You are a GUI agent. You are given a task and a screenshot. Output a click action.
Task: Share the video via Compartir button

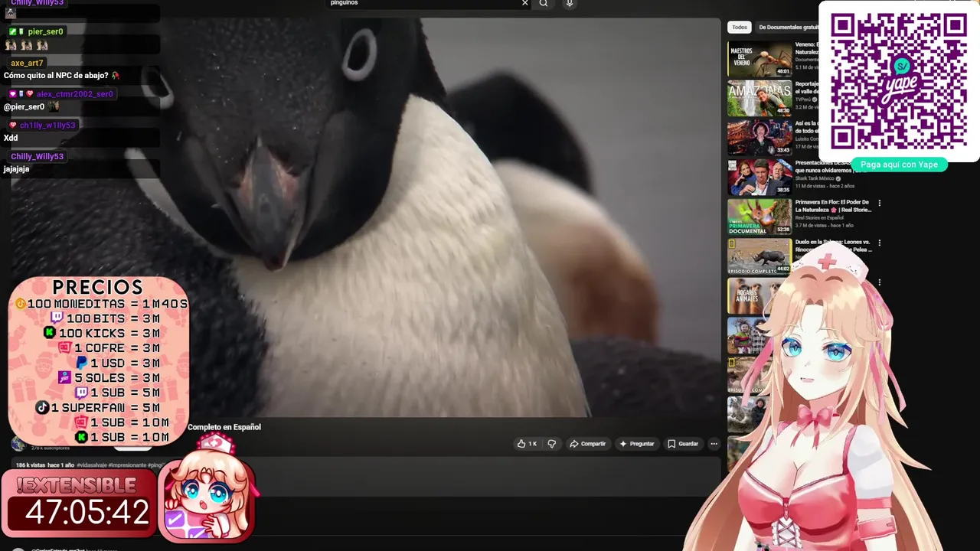coord(587,444)
